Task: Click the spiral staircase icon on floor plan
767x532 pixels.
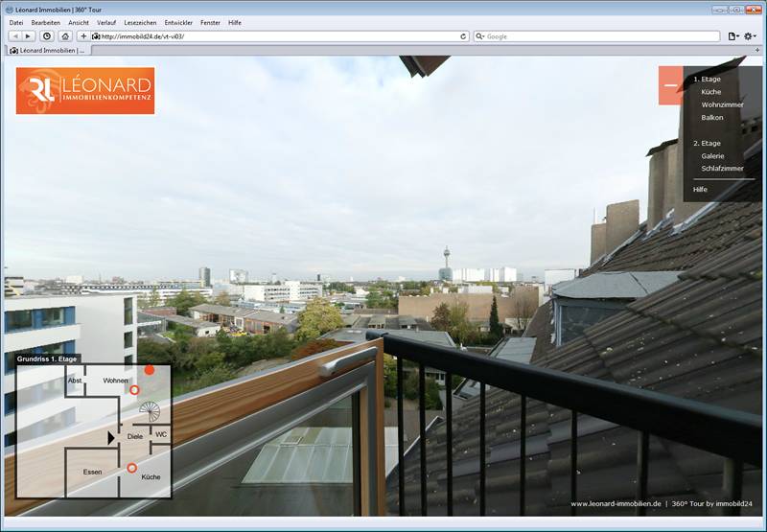Action: pos(151,412)
